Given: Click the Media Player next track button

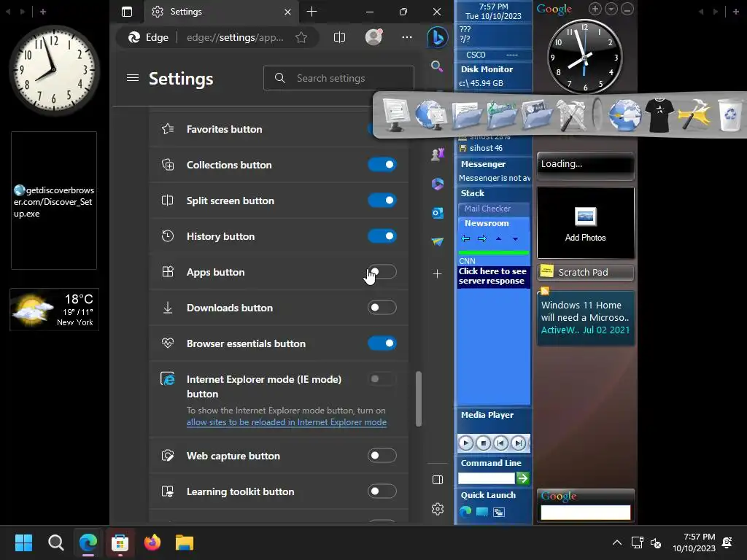Looking at the screenshot, I should [519, 443].
